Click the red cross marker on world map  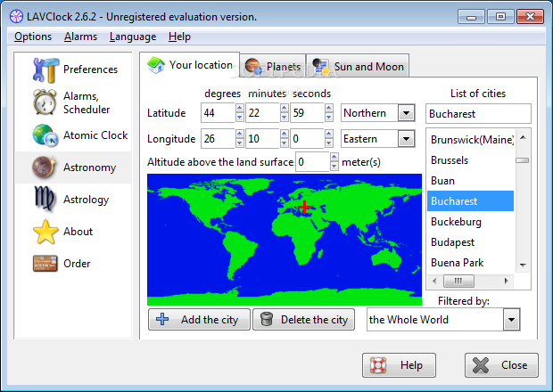(305, 207)
